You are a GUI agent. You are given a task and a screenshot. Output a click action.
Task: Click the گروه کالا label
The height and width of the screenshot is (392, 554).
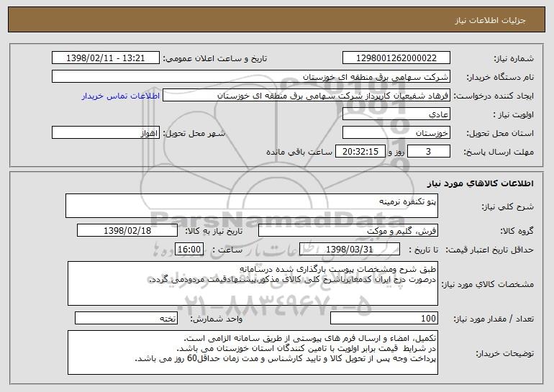tap(517, 232)
